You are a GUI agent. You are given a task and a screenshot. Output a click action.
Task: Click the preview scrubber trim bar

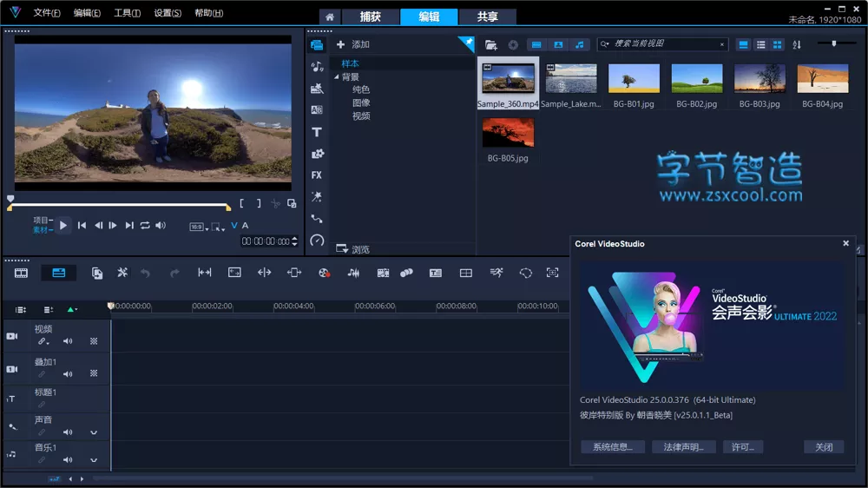click(x=119, y=206)
